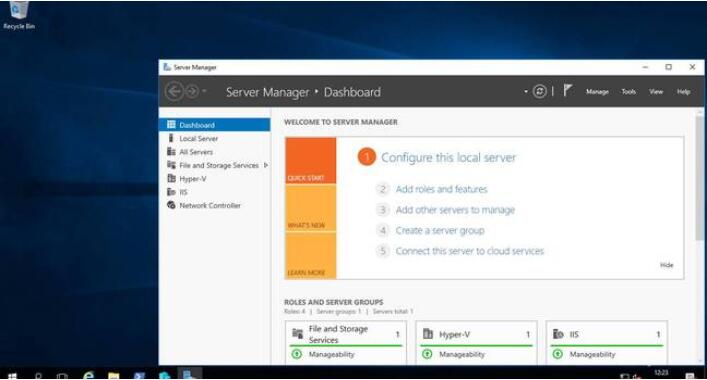The image size is (707, 380).
Task: Open the Manage menu
Action: [x=597, y=92]
